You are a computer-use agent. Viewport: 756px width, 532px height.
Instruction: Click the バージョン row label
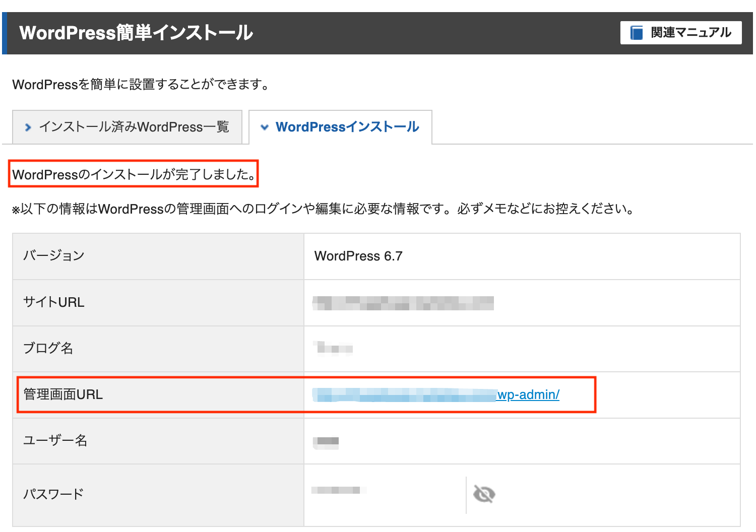(54, 255)
